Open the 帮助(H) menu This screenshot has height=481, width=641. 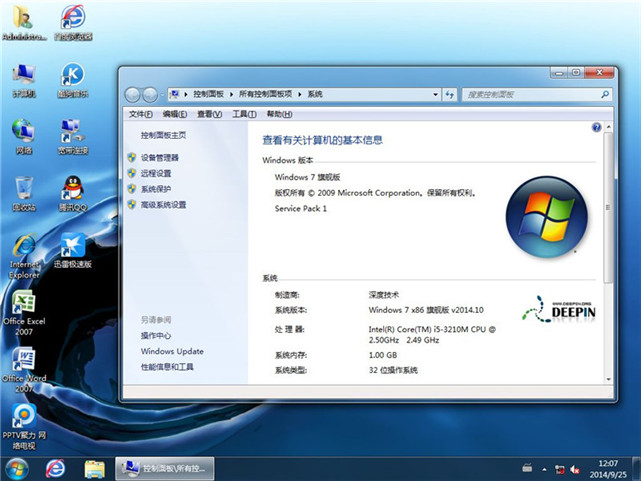[x=279, y=114]
